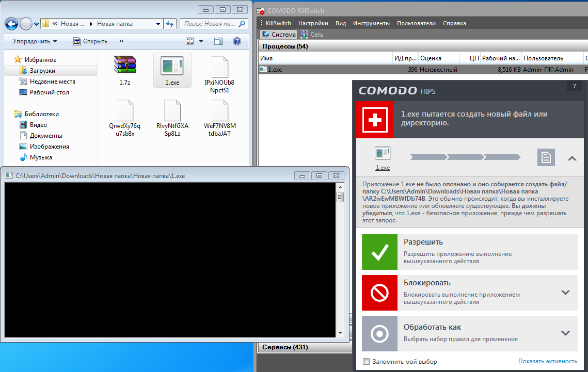Switch to the Network (Сеть) tab
Image resolution: width=588 pixels, height=372 pixels.
tap(312, 35)
